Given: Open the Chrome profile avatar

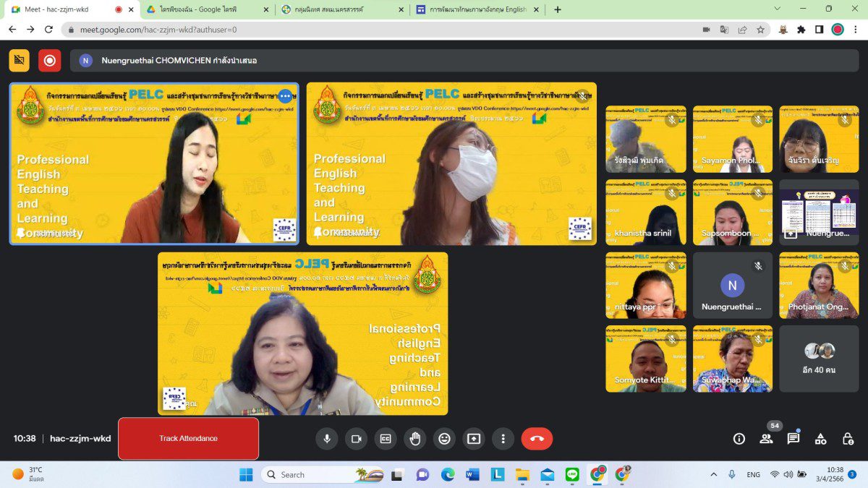Looking at the screenshot, I should point(838,30).
